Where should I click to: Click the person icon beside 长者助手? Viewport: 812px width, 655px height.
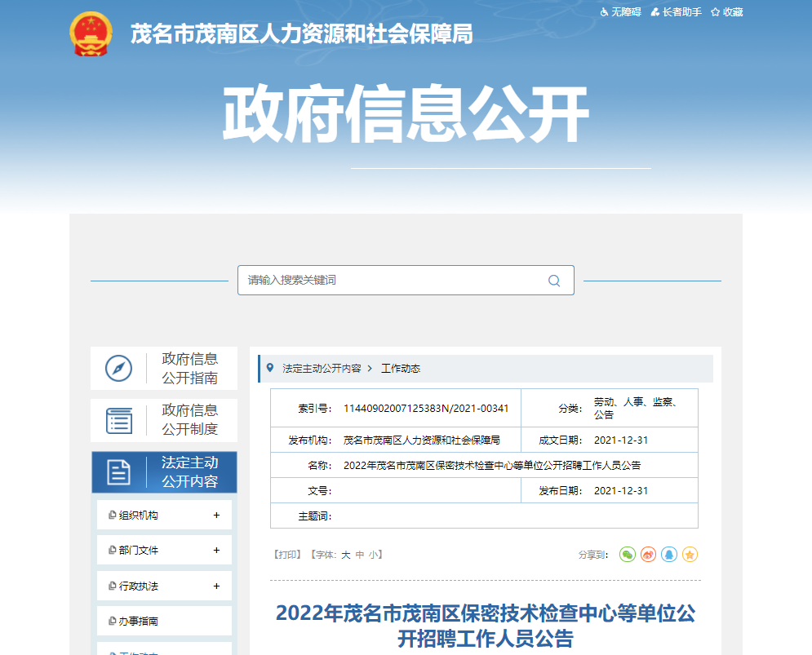[655, 12]
